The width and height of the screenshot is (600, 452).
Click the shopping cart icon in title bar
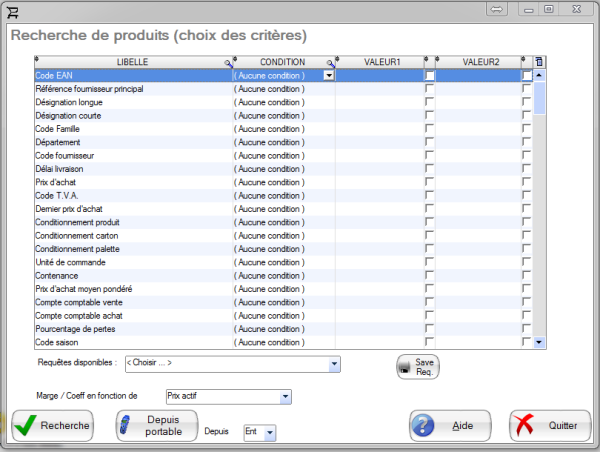coord(13,9)
